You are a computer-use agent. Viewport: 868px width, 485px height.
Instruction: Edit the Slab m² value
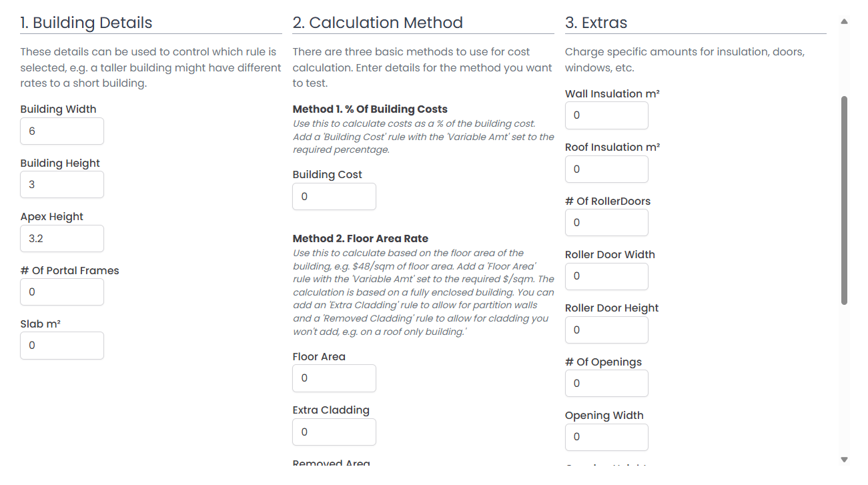coord(62,346)
